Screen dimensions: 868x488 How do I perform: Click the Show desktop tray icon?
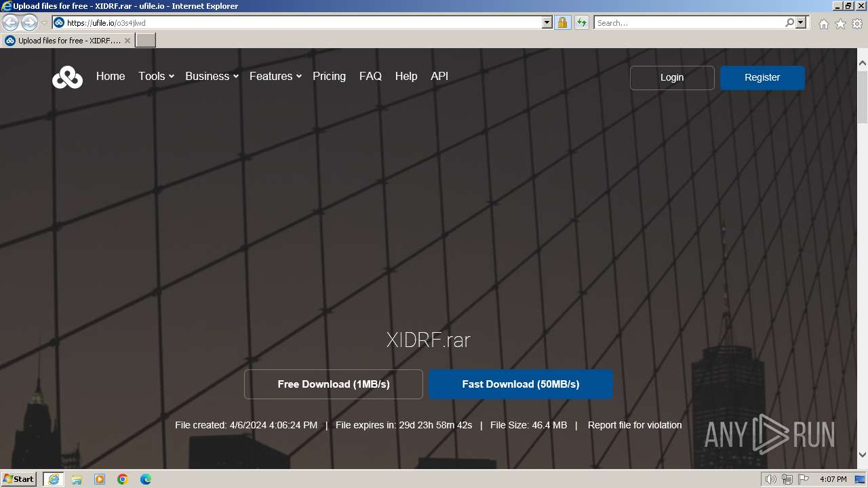860,479
